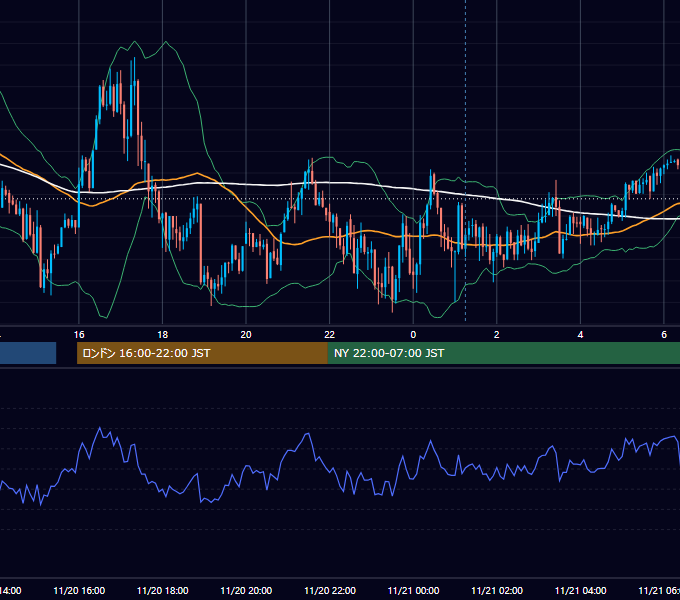Click the 18 hour axis label
This screenshot has width=680, height=600.
click(163, 334)
